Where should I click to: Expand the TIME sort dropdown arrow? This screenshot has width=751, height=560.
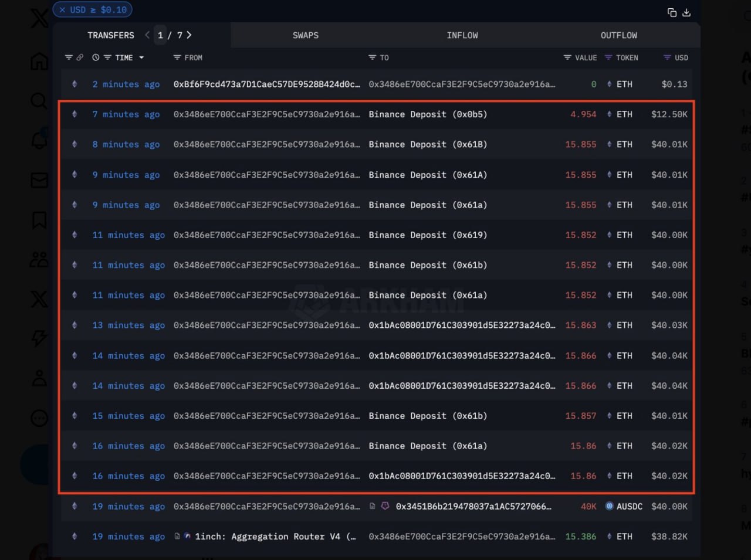click(141, 57)
